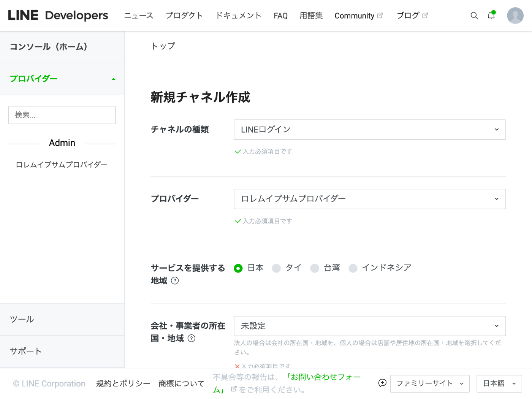
Task: Select the インドネシア region radio button
Action: click(x=353, y=268)
